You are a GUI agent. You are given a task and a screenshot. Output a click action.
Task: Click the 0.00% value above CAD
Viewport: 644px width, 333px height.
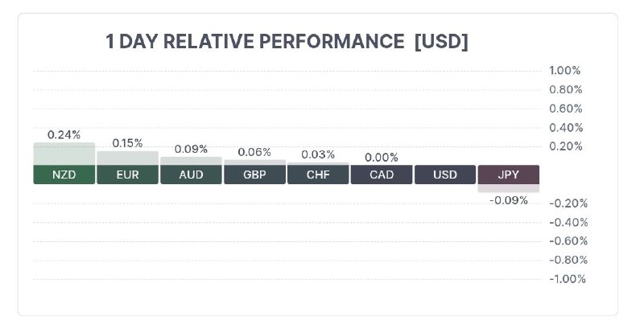coord(382,158)
